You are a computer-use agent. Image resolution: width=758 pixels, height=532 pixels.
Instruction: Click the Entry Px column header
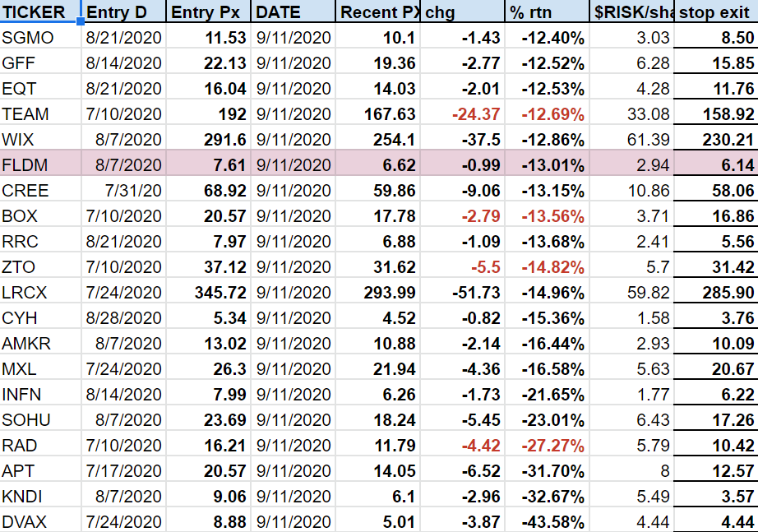[208, 12]
